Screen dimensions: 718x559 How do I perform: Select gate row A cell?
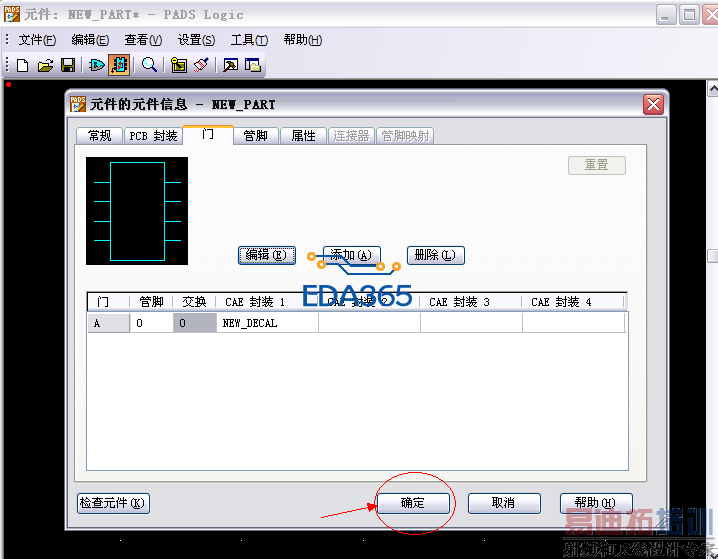click(x=109, y=323)
